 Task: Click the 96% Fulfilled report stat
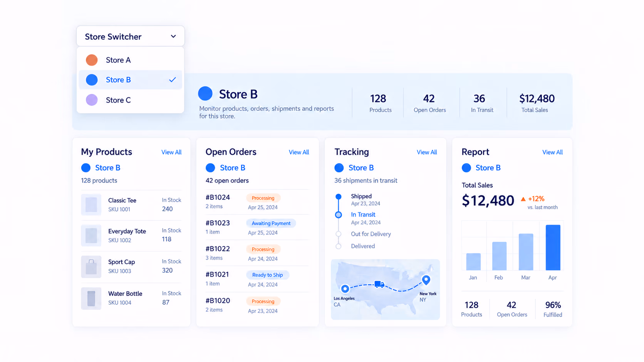553,309
